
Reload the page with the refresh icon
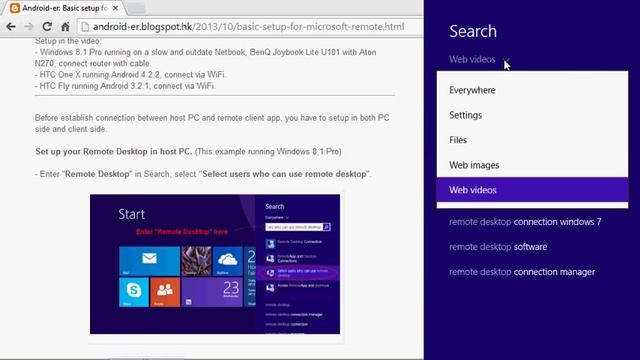tap(47, 27)
